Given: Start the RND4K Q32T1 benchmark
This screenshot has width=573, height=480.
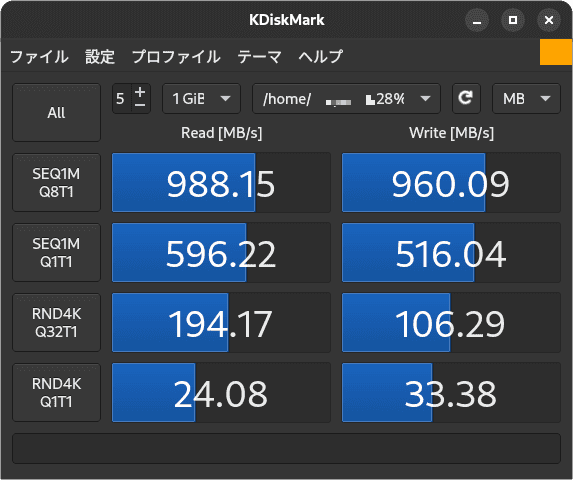Looking at the screenshot, I should [56, 323].
